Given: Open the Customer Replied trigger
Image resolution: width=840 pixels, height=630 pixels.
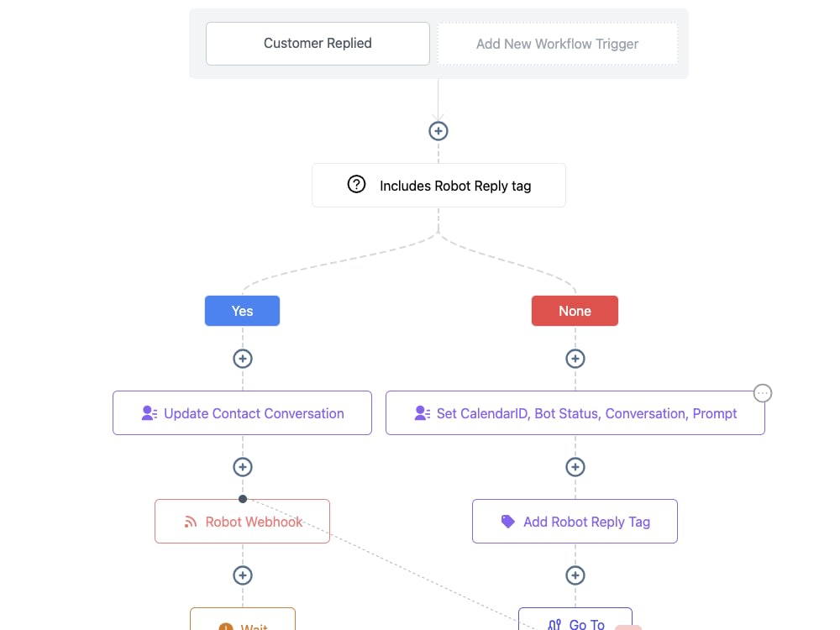Looking at the screenshot, I should (x=318, y=44).
